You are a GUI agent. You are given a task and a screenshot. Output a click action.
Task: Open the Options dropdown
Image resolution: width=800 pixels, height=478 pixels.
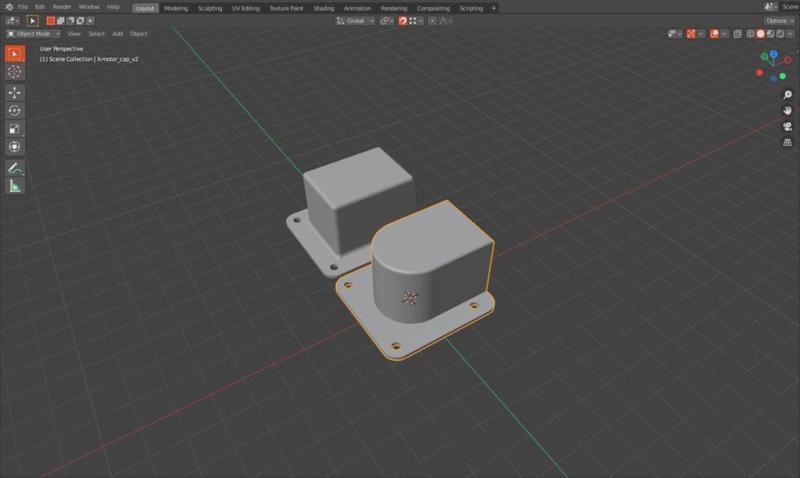779,21
